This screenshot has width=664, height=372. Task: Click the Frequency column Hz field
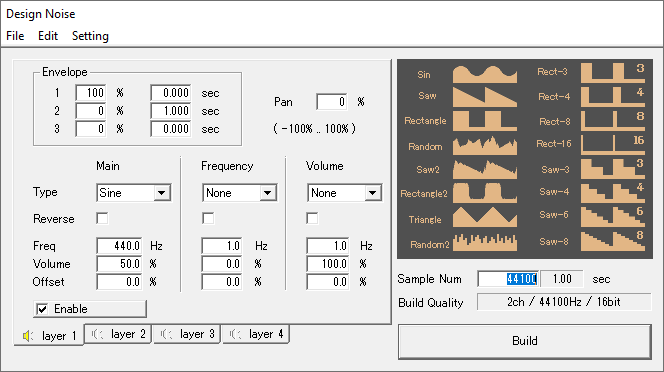tap(222, 246)
